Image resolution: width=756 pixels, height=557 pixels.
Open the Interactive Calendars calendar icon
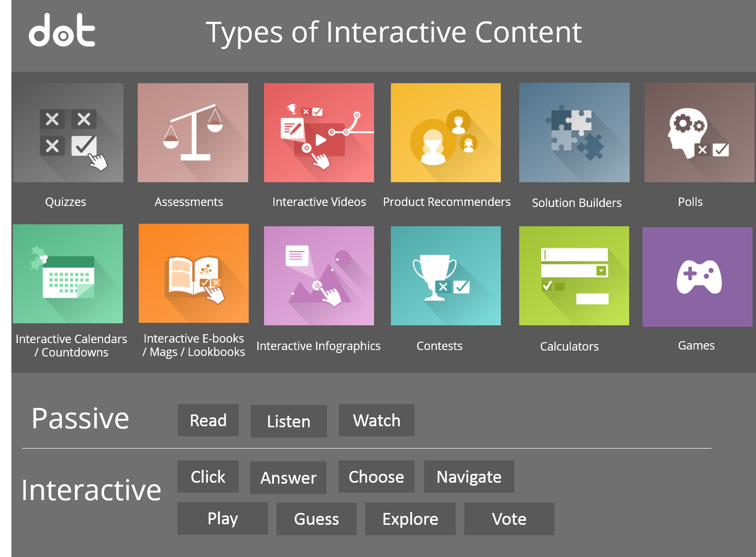coord(68,274)
